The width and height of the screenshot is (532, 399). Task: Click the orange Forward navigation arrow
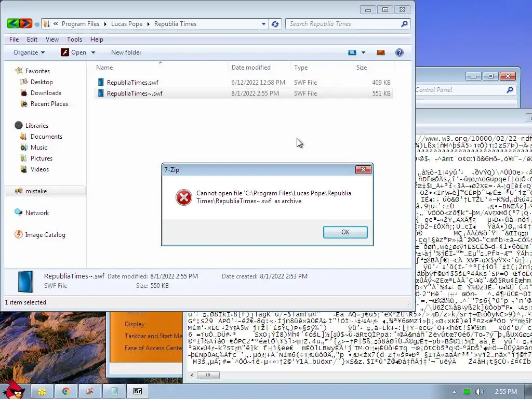[26, 23]
